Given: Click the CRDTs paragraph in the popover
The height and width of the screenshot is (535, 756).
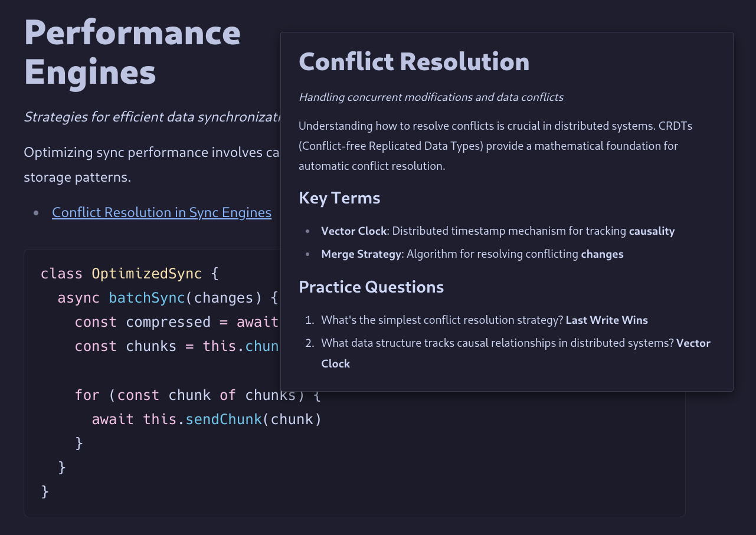Looking at the screenshot, I should pyautogui.click(x=488, y=146).
